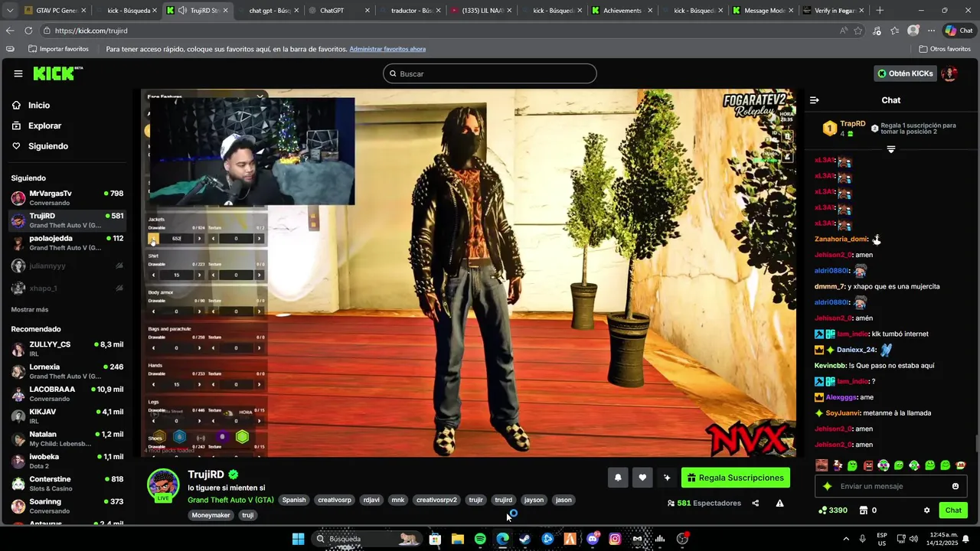Screen dimensions: 980x551
Task: Open Windows Start menu
Action: pos(298,539)
